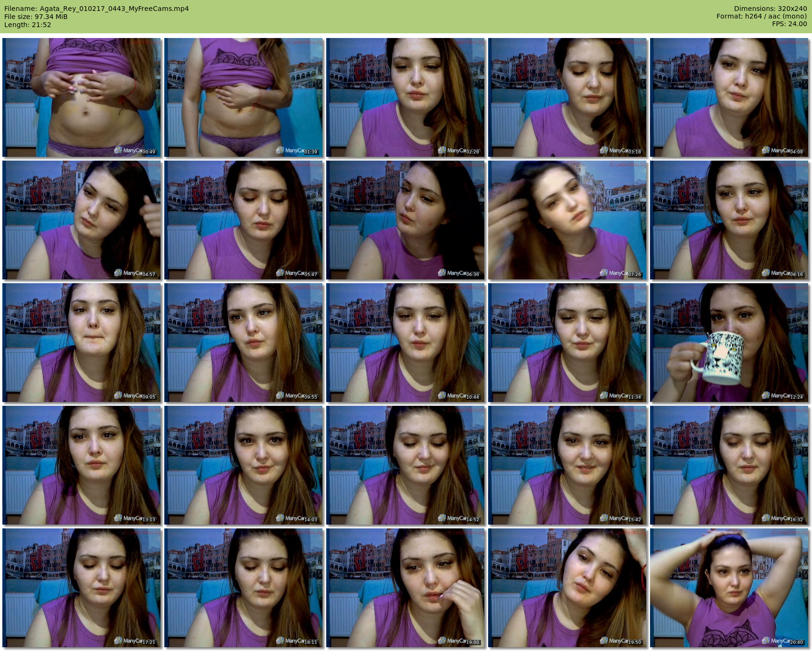This screenshot has height=651, width=812.
Task: Open the 12:24 frame with the mug
Action: coord(729,343)
